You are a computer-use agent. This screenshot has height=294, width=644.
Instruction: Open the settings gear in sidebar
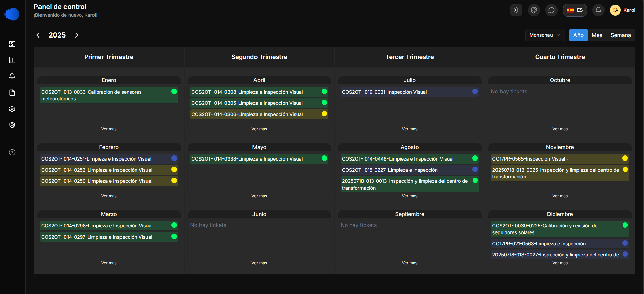12,109
